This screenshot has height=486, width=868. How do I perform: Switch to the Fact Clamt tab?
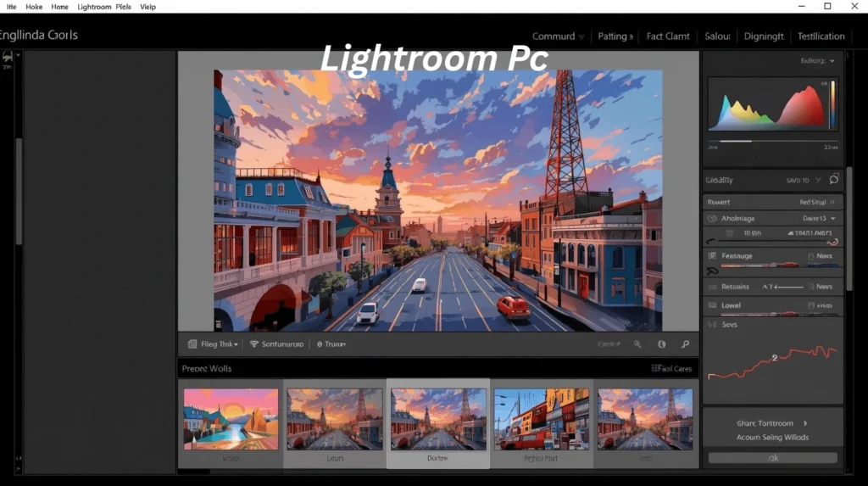click(668, 36)
